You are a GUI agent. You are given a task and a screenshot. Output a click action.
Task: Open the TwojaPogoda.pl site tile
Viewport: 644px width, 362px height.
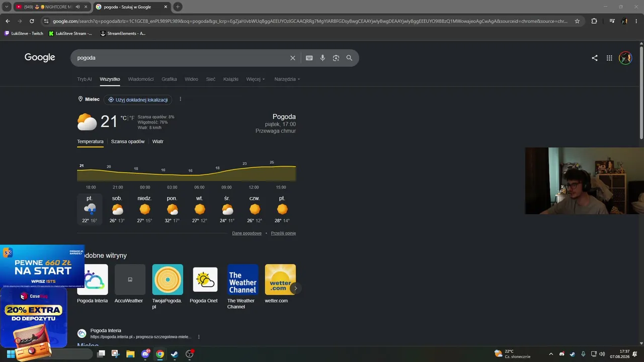pos(168,287)
